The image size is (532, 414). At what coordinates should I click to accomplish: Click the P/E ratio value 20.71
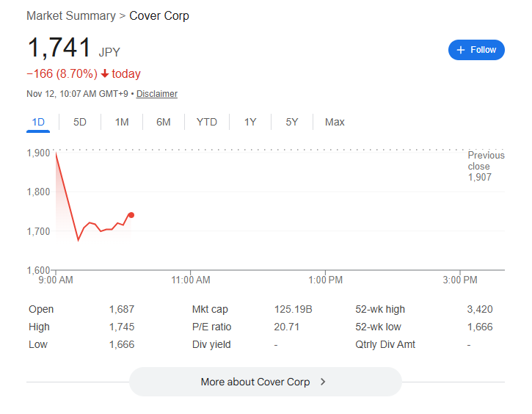(x=287, y=327)
